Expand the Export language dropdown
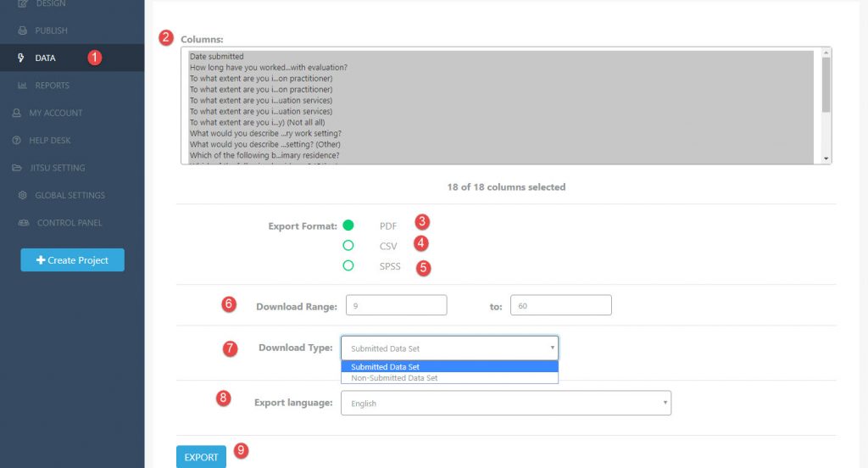The image size is (868, 468). (505, 404)
